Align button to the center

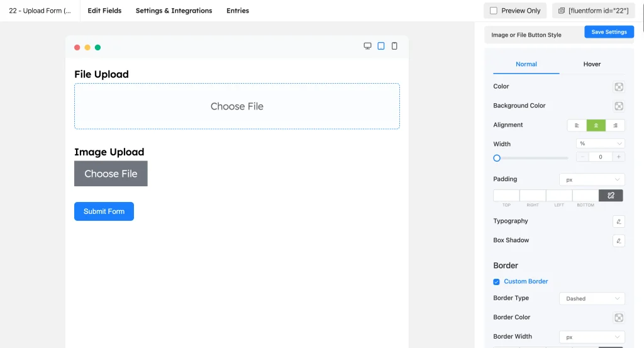coord(596,125)
